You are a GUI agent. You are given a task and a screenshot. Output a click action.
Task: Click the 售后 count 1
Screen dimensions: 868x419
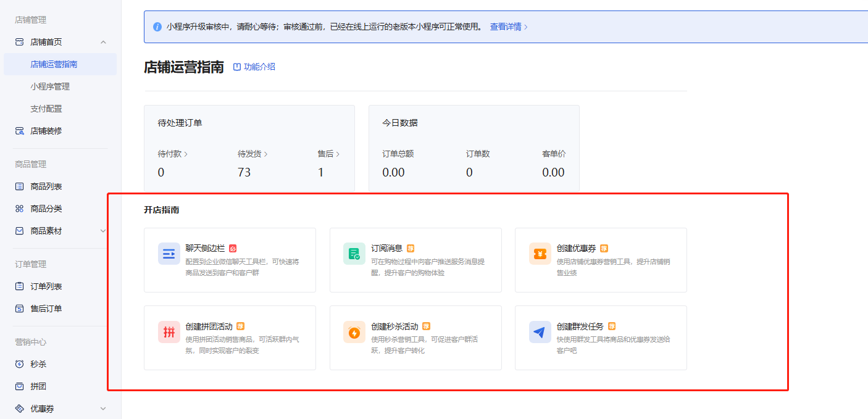321,173
